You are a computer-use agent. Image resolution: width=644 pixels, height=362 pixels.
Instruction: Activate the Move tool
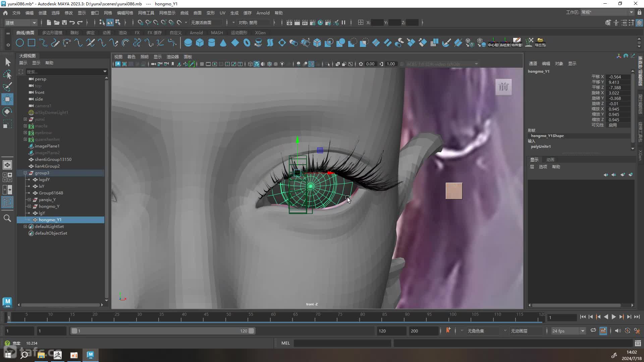(7, 99)
